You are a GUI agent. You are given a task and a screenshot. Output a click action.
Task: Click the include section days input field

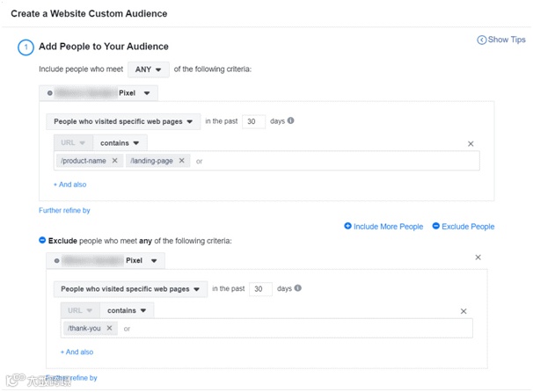(x=254, y=121)
